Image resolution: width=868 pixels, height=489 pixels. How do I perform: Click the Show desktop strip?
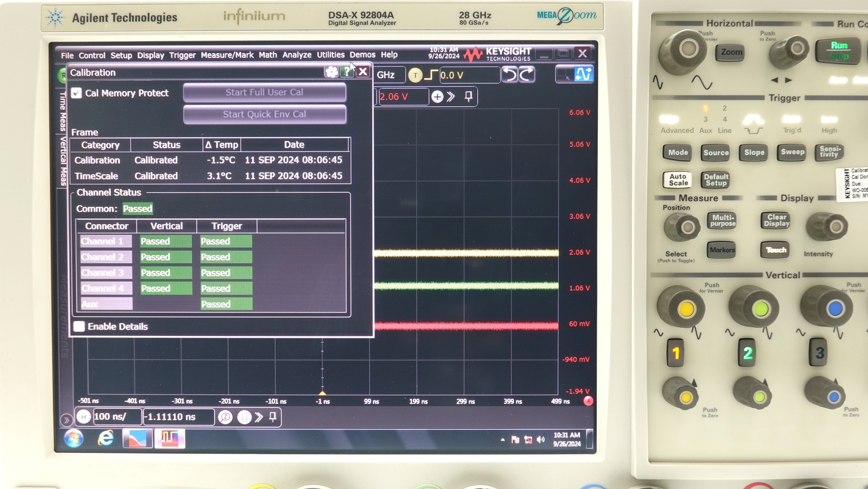(x=590, y=439)
